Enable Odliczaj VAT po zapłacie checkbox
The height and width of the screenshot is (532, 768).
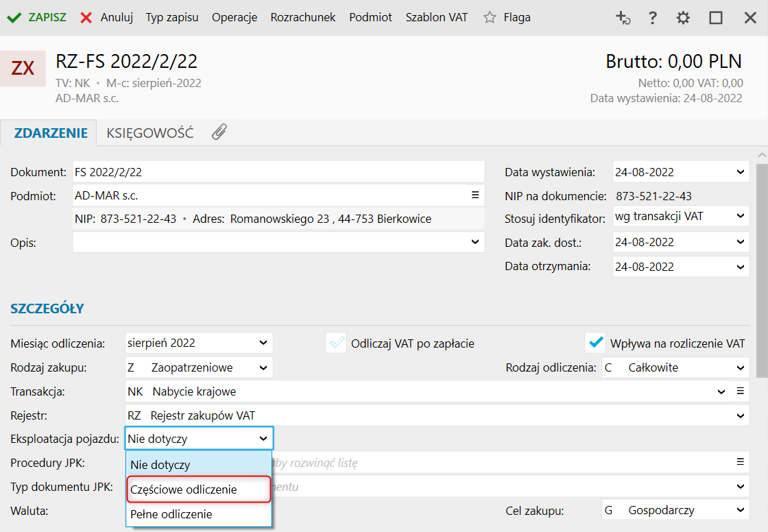pyautogui.click(x=337, y=343)
